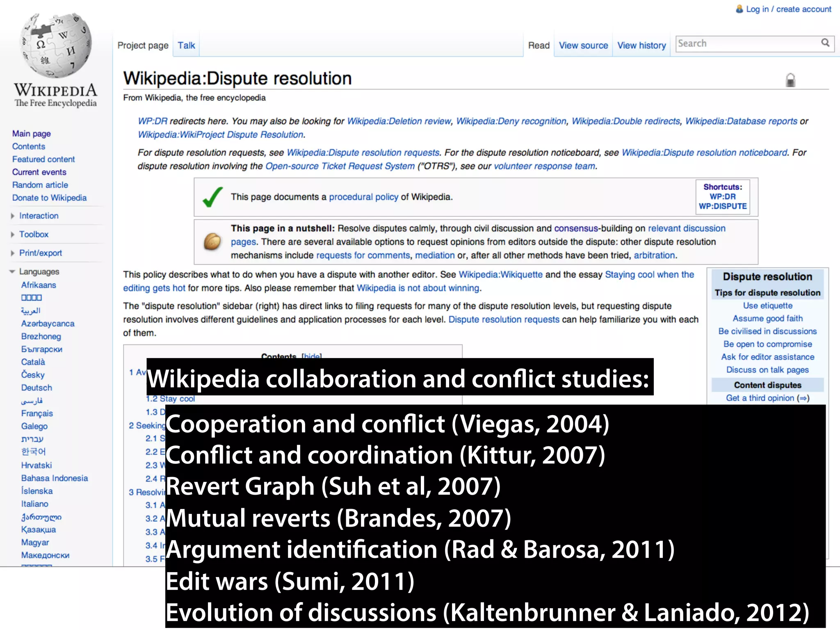Open Current events link
The width and height of the screenshot is (840, 630).
pos(39,172)
